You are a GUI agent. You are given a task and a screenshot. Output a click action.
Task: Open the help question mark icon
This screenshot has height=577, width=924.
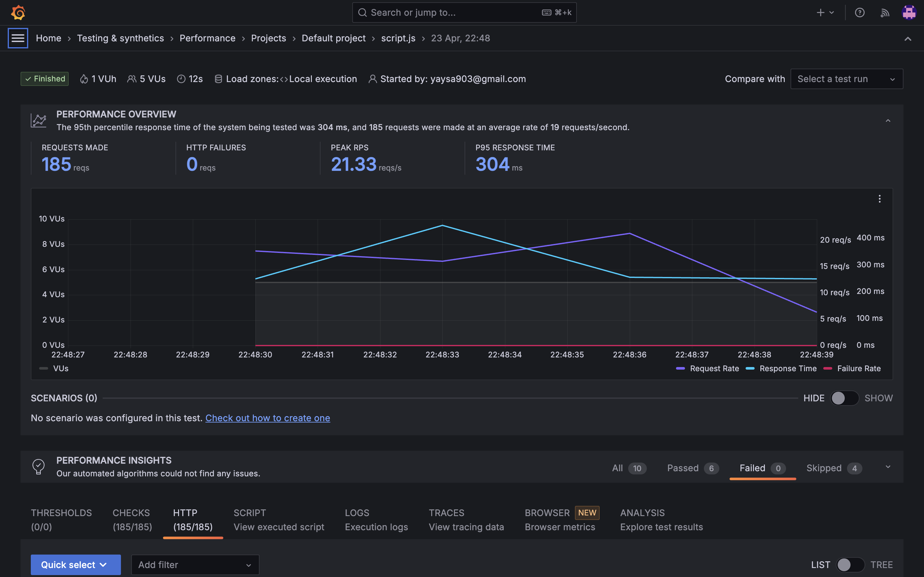860,13
